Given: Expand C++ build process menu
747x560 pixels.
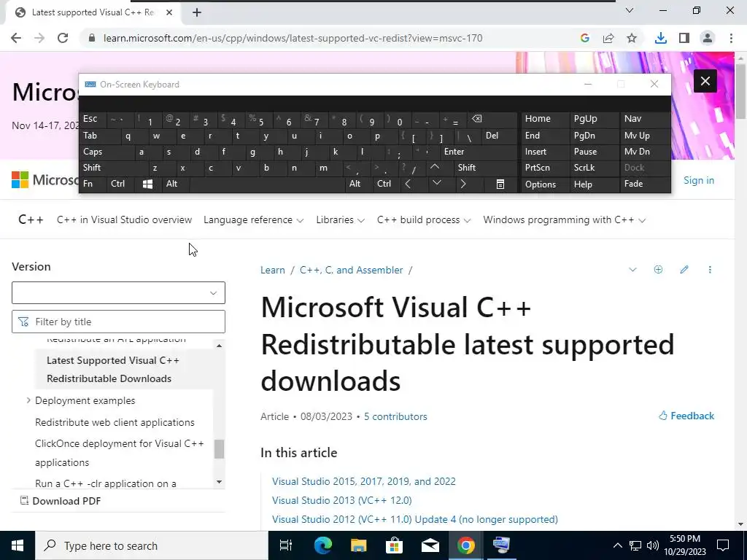Looking at the screenshot, I should pyautogui.click(x=424, y=220).
